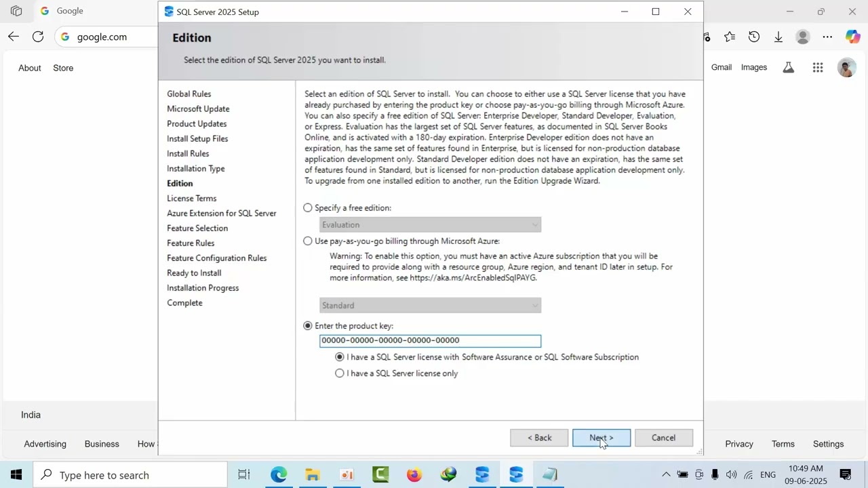Open Advertising footer link on Google
868x488 pixels.
click(45, 444)
